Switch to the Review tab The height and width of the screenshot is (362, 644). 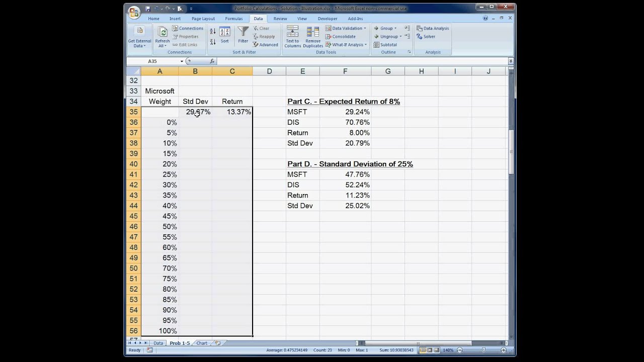(x=280, y=19)
